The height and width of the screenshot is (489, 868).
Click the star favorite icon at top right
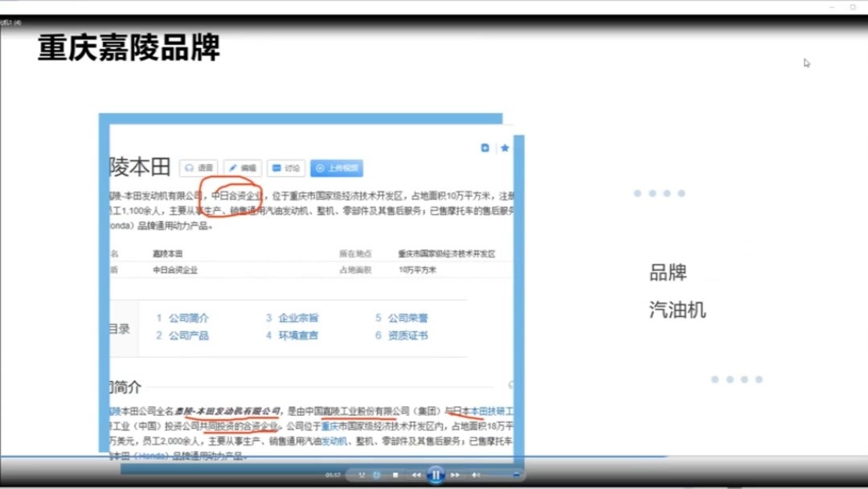(x=506, y=148)
